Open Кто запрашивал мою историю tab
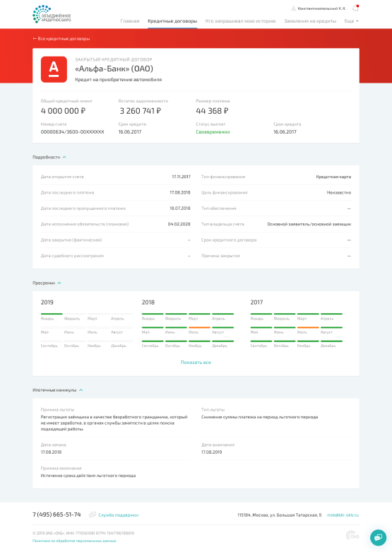The height and width of the screenshot is (552, 392). [x=240, y=21]
